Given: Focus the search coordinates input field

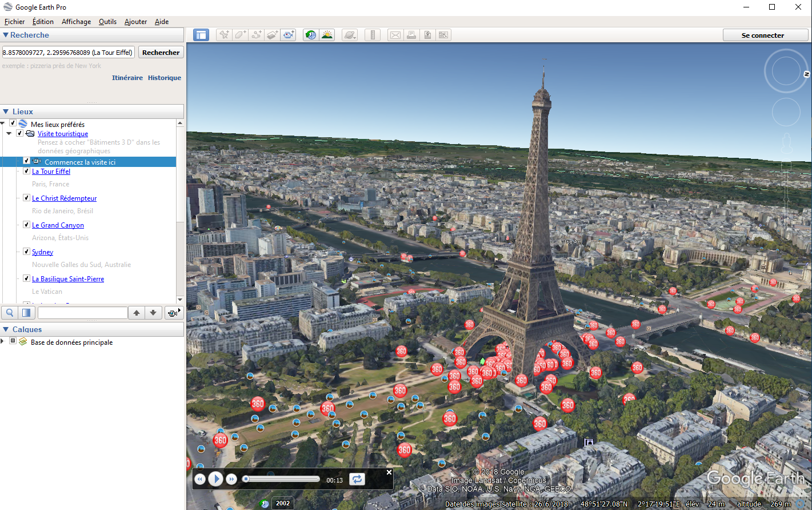Looking at the screenshot, I should pos(68,53).
